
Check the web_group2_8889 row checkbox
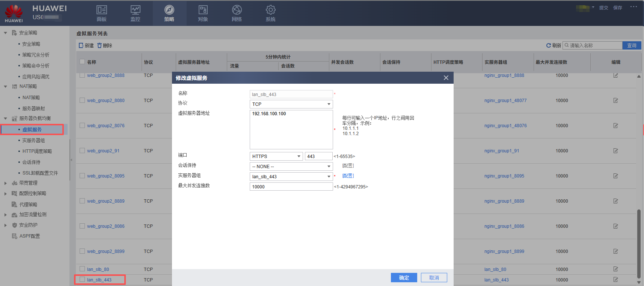[x=82, y=201]
